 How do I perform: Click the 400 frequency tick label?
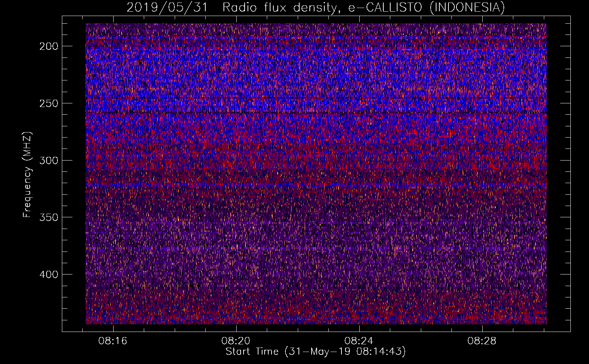pyautogui.click(x=48, y=274)
